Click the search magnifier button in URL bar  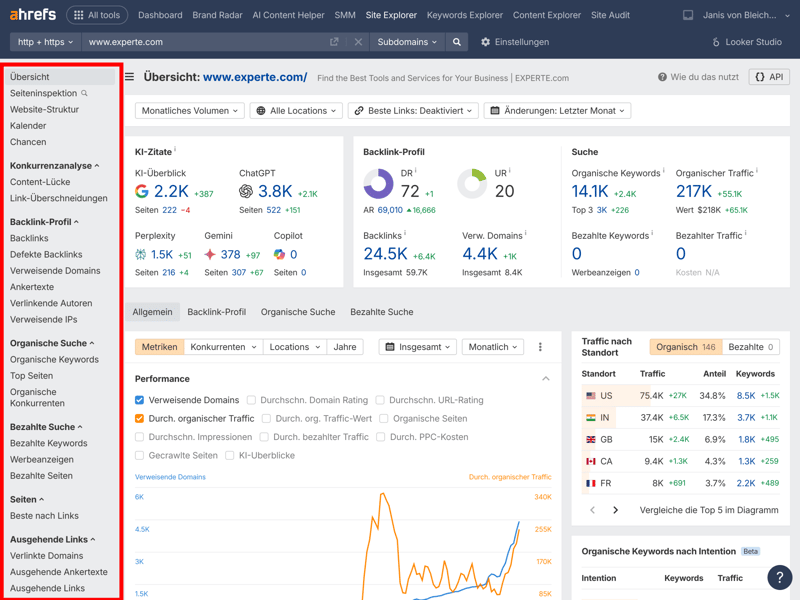(x=457, y=42)
